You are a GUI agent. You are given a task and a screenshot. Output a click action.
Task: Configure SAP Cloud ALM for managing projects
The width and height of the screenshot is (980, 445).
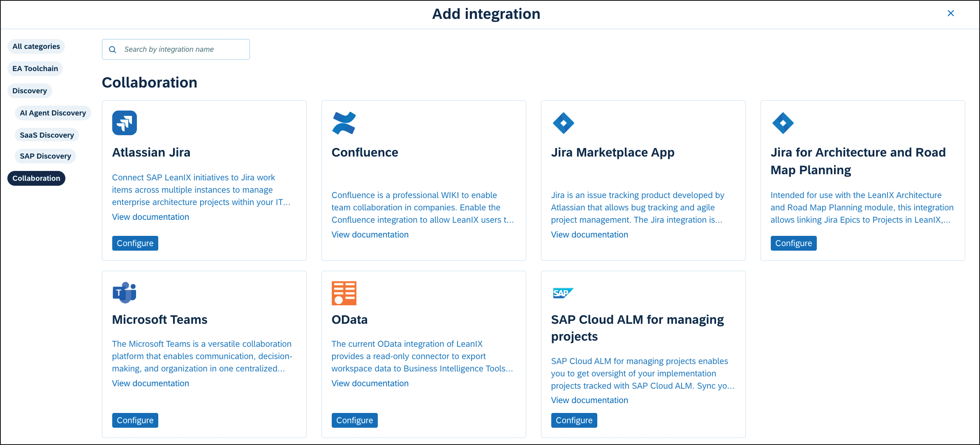(x=574, y=420)
